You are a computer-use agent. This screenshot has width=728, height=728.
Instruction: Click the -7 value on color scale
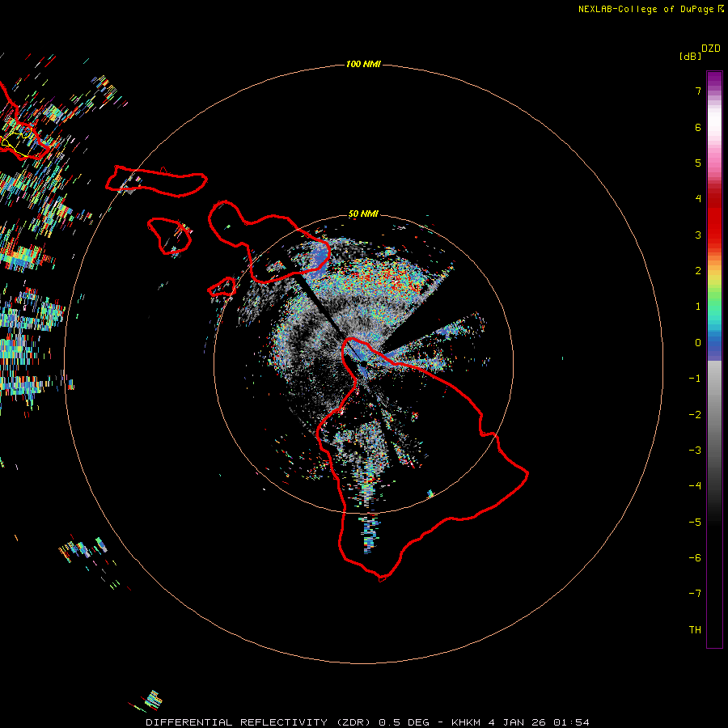(695, 594)
